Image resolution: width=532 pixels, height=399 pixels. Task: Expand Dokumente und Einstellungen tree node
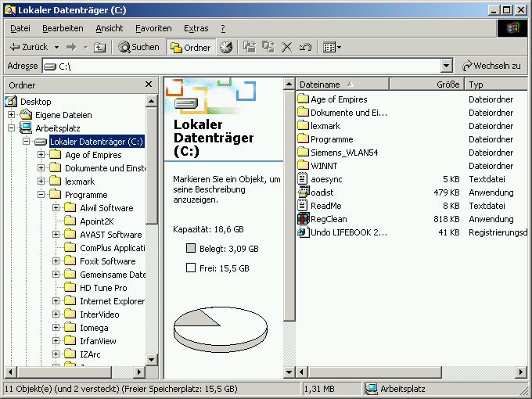pos(41,168)
